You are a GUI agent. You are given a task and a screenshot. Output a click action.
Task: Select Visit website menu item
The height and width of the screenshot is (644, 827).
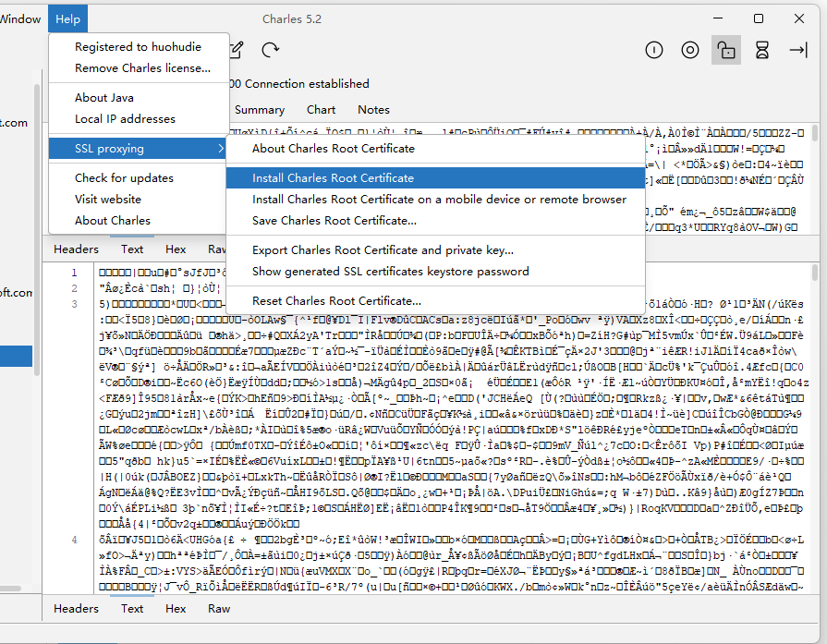coord(108,200)
